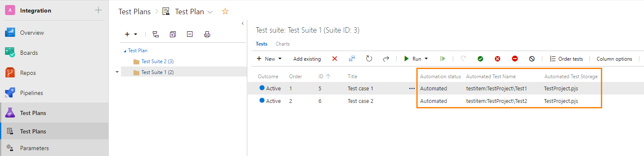This screenshot has height=156, width=644.
Task: Expand the Run options dropdown arrow
Action: [426, 59]
